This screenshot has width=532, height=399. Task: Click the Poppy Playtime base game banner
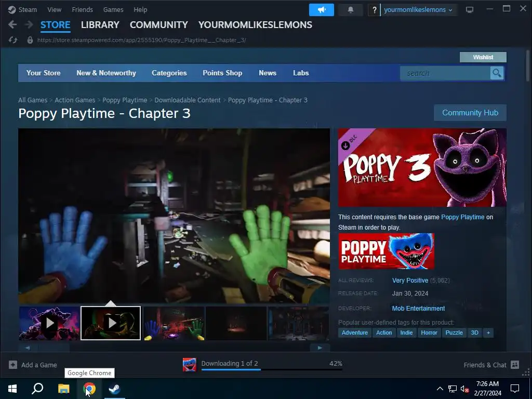386,251
